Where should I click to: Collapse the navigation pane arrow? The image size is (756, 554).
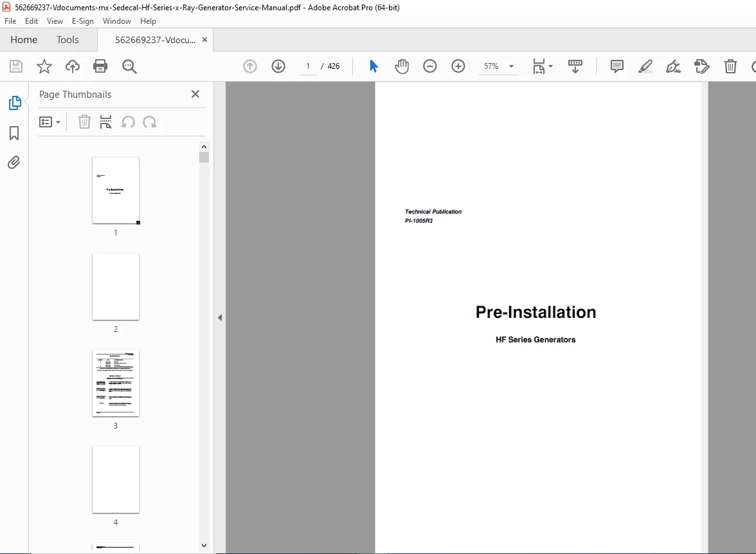[220, 318]
